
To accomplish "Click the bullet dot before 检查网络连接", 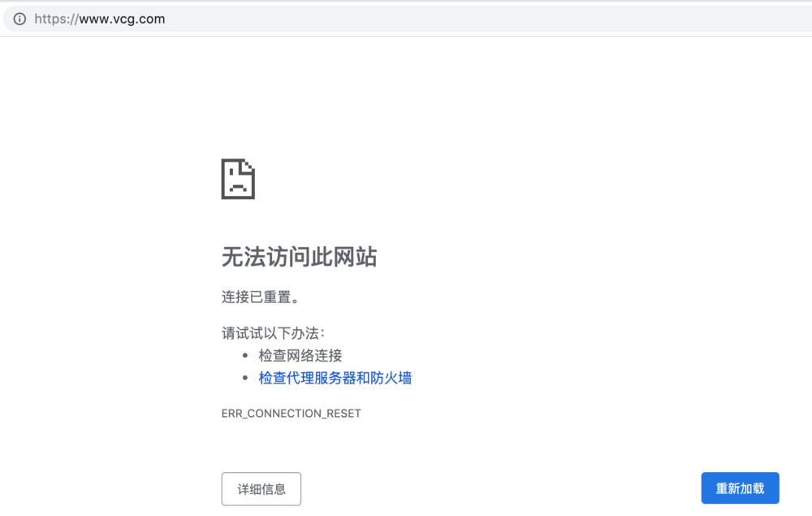I will click(245, 355).
